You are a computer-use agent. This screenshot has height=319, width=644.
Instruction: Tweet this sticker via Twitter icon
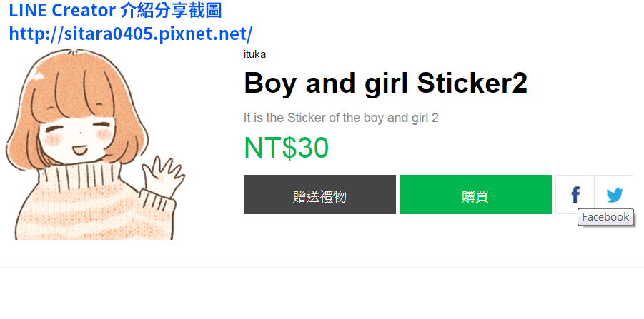point(615,195)
